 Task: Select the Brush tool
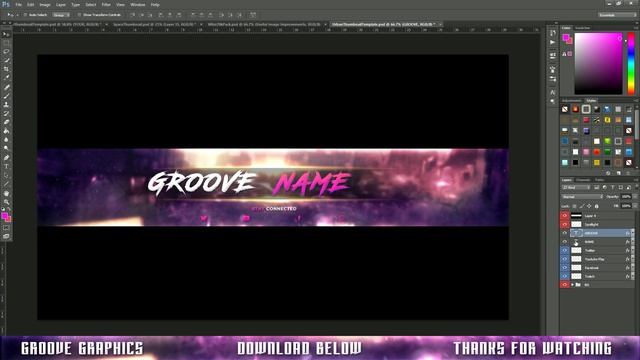tap(6, 96)
